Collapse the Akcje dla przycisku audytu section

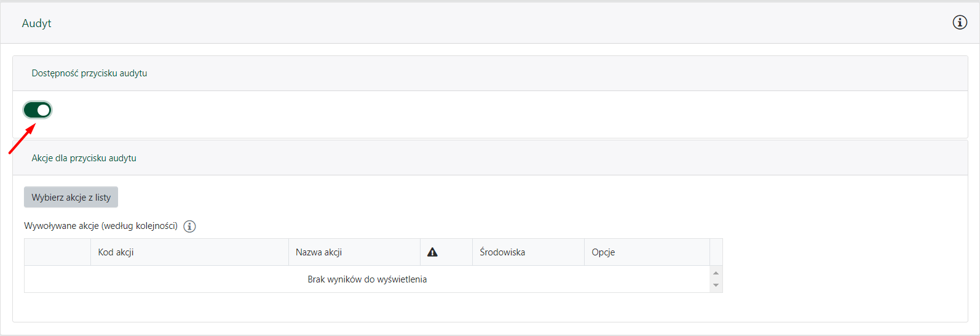point(84,158)
